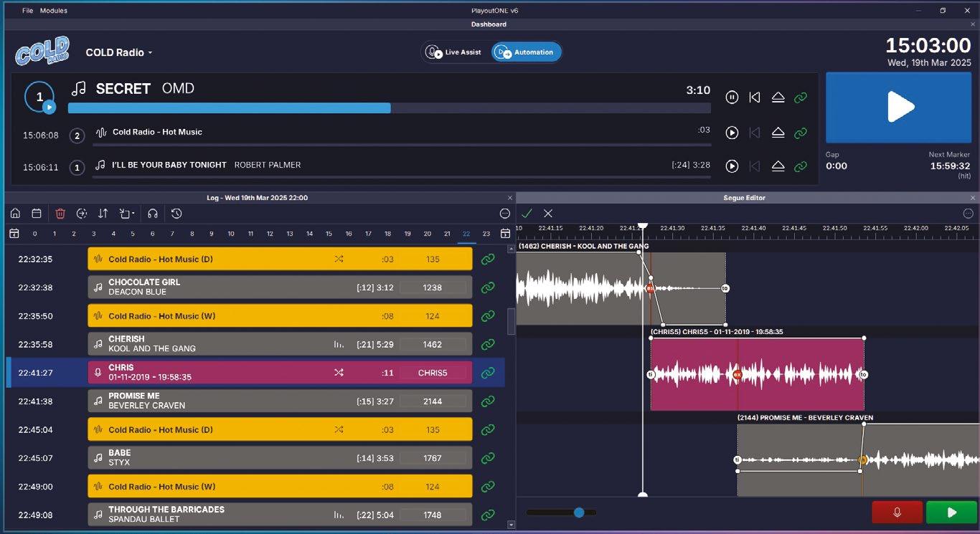Click the bars icon on Through the Barricades row
The width and height of the screenshot is (980, 534).
point(339,515)
